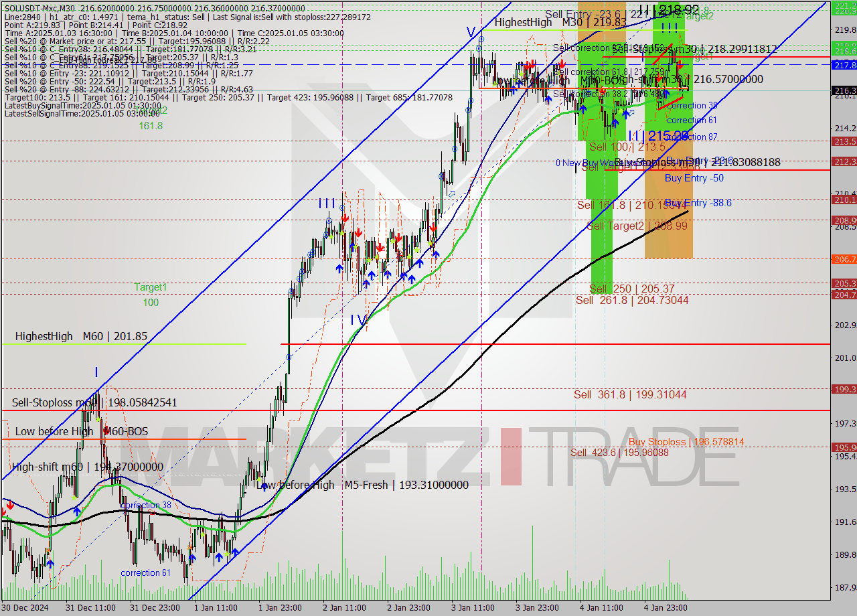Click the '4 Jan 11:00' time axis label
Screen dimensions: 857x616
click(x=601, y=608)
